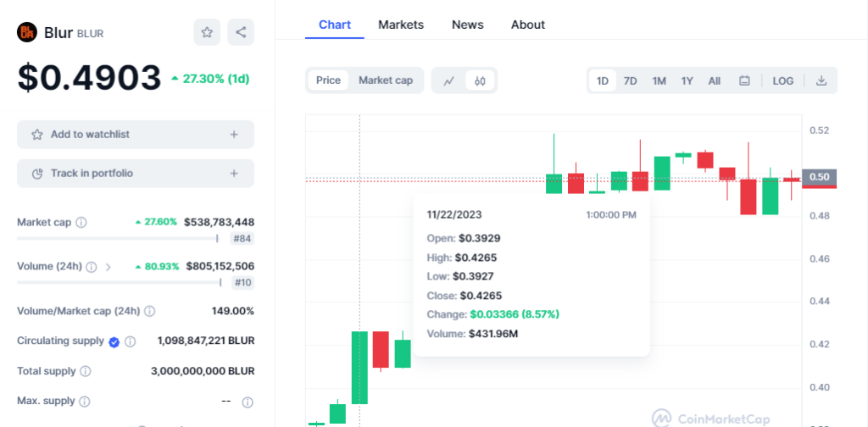The image size is (868, 427).
Task: Download chart data with download icon
Action: click(821, 80)
